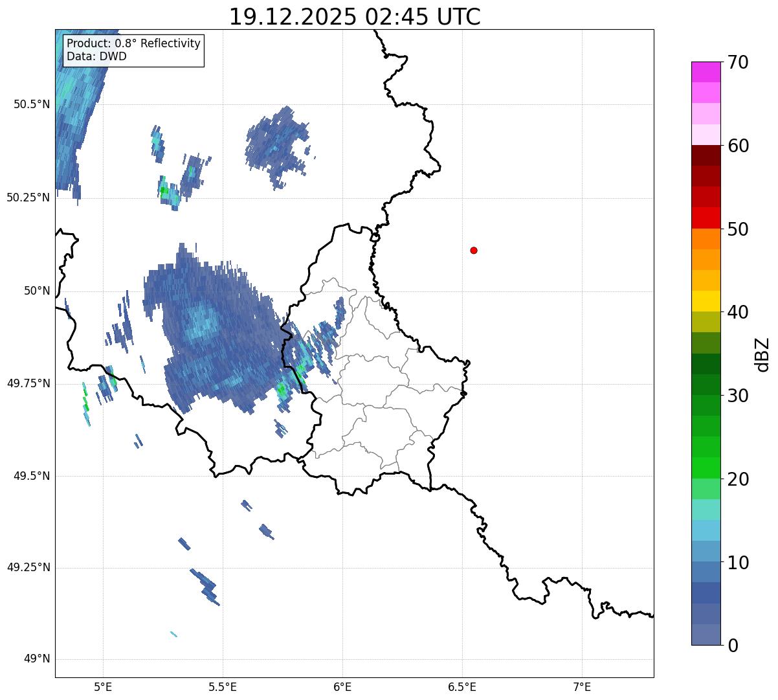Select the bright green 20 dBZ swatch

coord(706,468)
